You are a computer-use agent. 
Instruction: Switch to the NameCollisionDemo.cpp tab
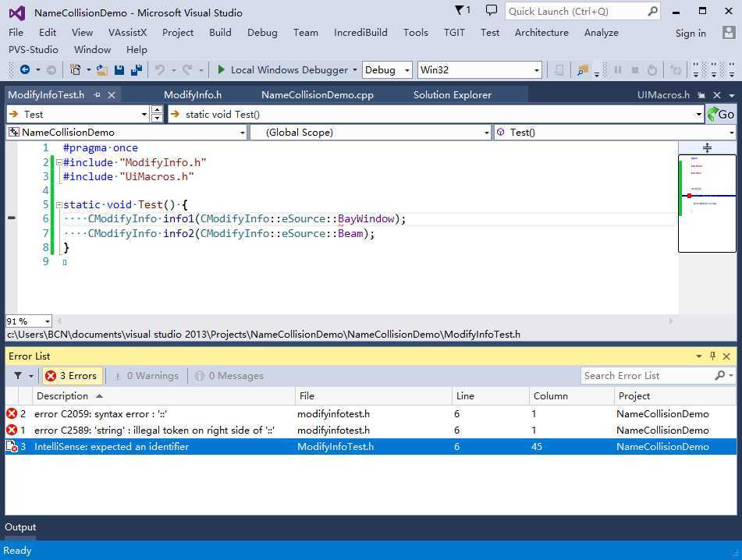317,95
